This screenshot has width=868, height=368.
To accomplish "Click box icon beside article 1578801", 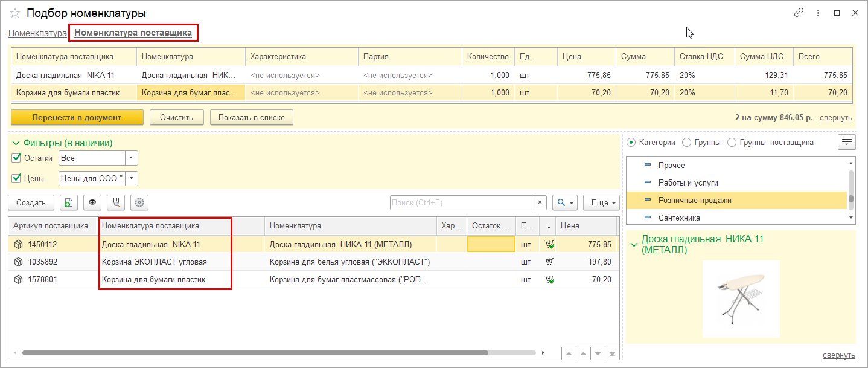I will pos(19,280).
